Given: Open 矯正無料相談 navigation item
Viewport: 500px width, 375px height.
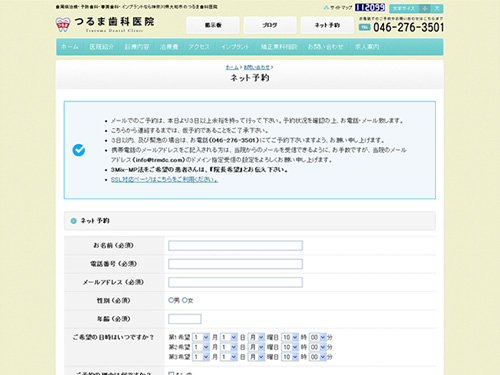Looking at the screenshot, I should pyautogui.click(x=279, y=47).
